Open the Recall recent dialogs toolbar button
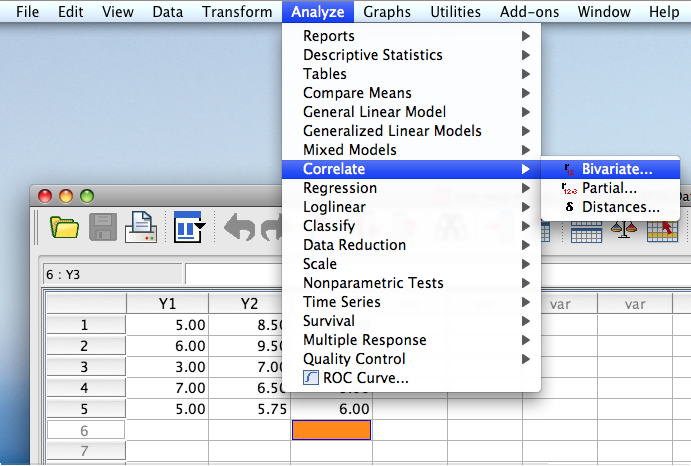 [189, 227]
